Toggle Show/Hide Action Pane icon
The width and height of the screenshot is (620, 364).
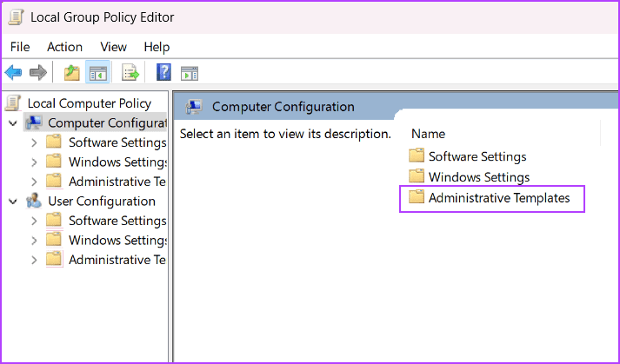point(190,73)
